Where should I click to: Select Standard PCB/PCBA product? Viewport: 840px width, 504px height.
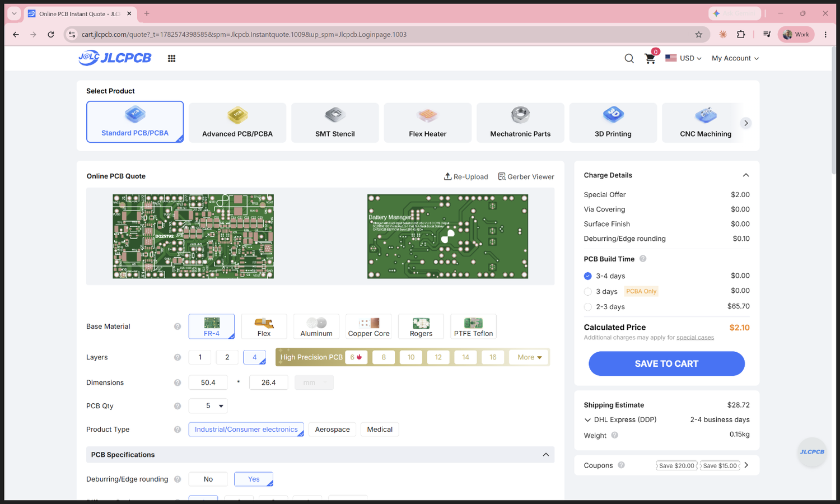[x=135, y=122]
